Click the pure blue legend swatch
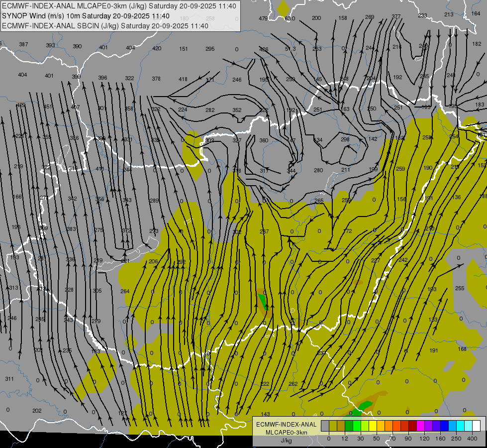 (444, 426)
